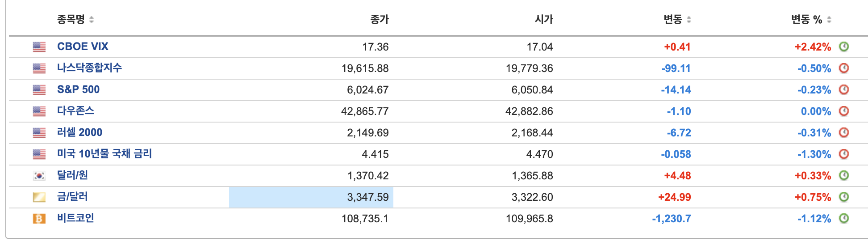
Task: Click the US flag icon beside 나스닥종합지수
Action: pos(39,68)
